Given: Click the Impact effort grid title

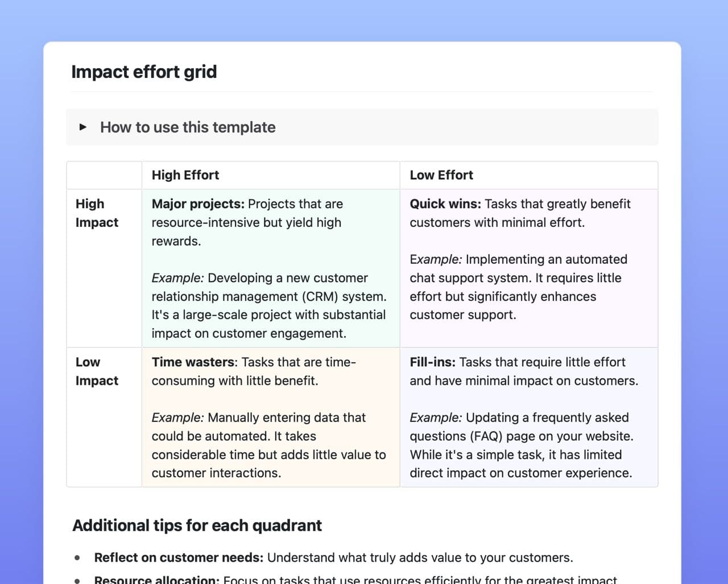Looking at the screenshot, I should pos(144,72).
